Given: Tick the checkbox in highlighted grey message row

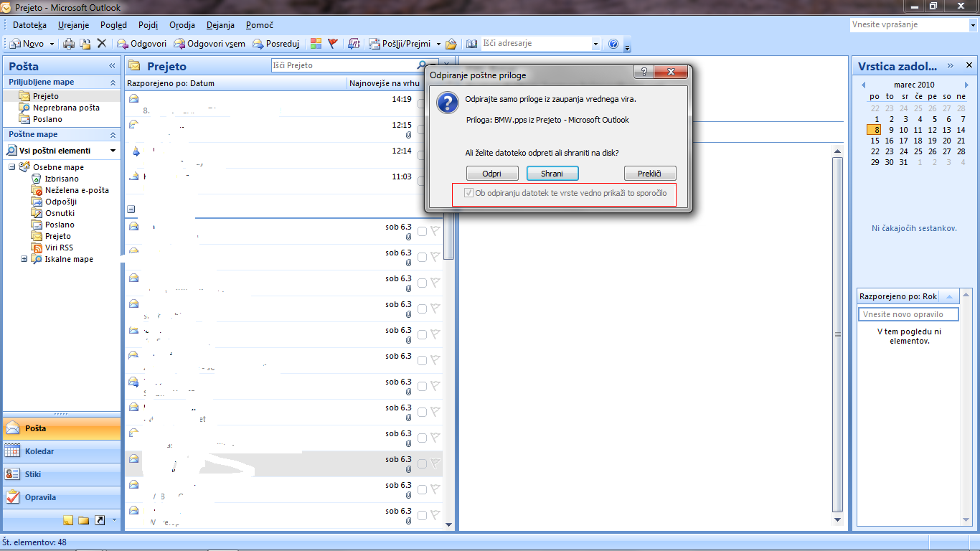Looking at the screenshot, I should pyautogui.click(x=422, y=463).
